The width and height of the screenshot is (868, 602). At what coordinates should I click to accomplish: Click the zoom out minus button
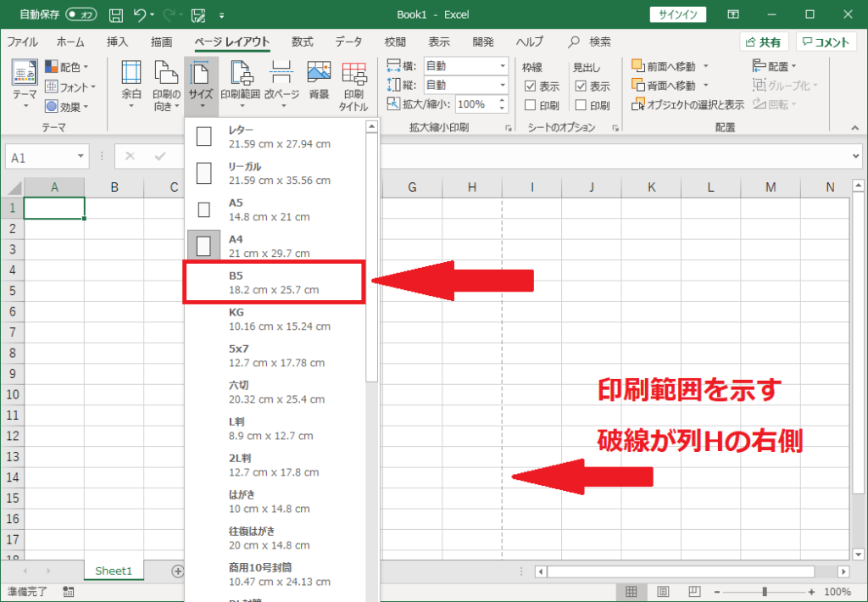[717, 592]
